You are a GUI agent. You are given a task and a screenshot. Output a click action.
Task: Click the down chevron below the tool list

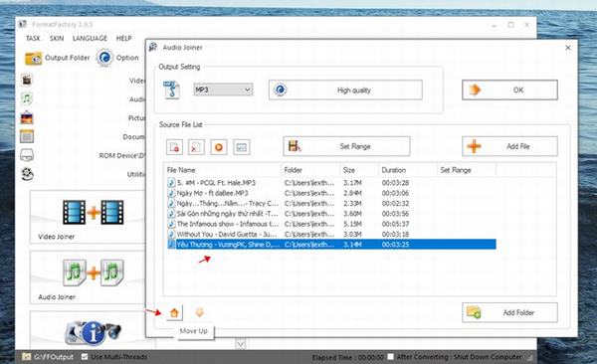tap(240, 344)
